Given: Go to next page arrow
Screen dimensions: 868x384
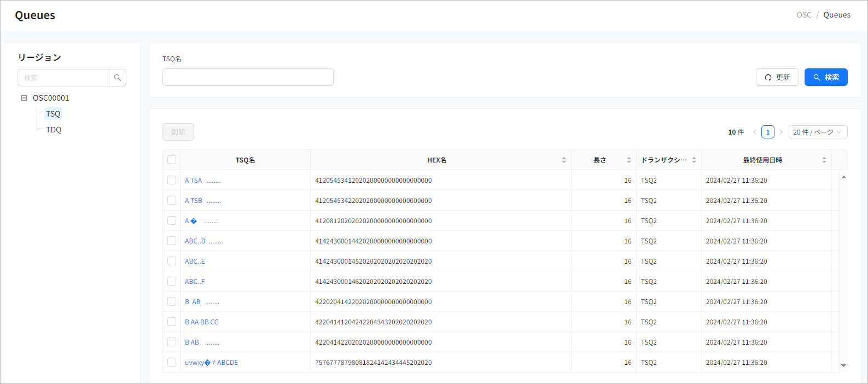Looking at the screenshot, I should tap(781, 132).
